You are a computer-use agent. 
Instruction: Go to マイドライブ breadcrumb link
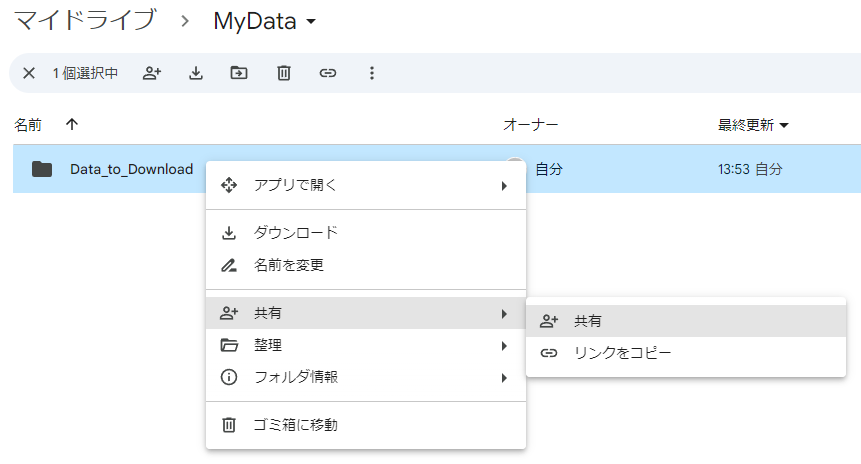click(85, 21)
